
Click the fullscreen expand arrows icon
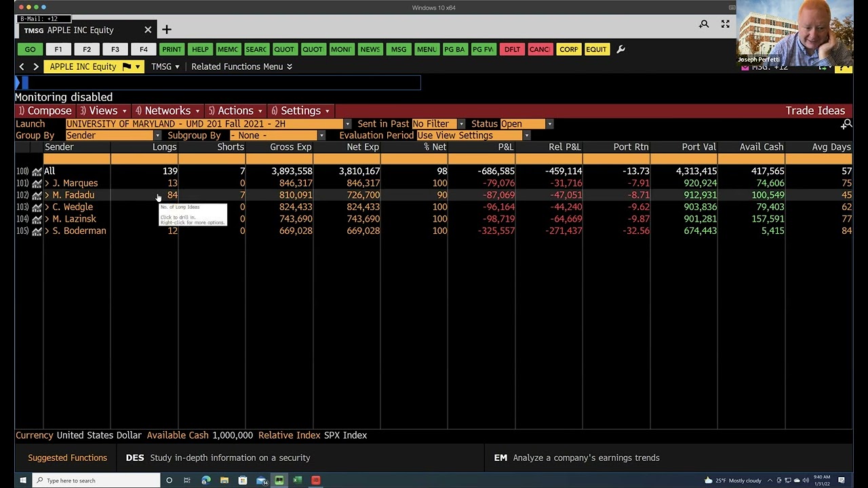tap(725, 24)
